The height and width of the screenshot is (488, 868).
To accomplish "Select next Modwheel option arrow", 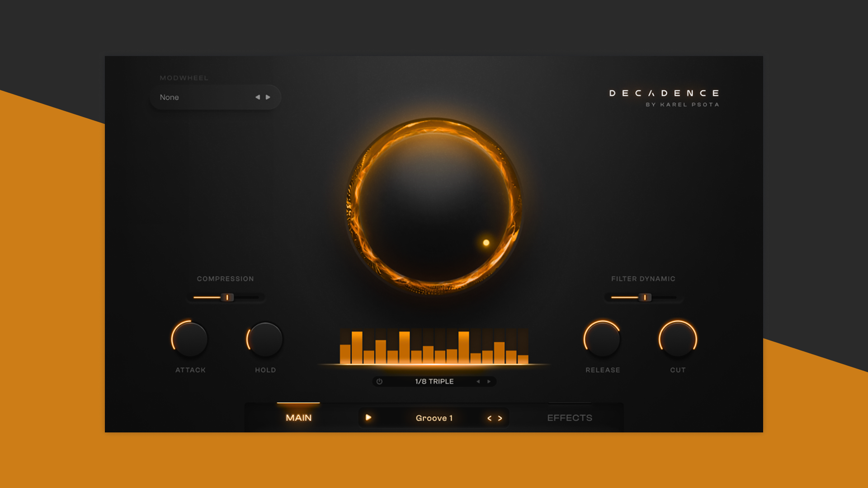I will (x=268, y=97).
